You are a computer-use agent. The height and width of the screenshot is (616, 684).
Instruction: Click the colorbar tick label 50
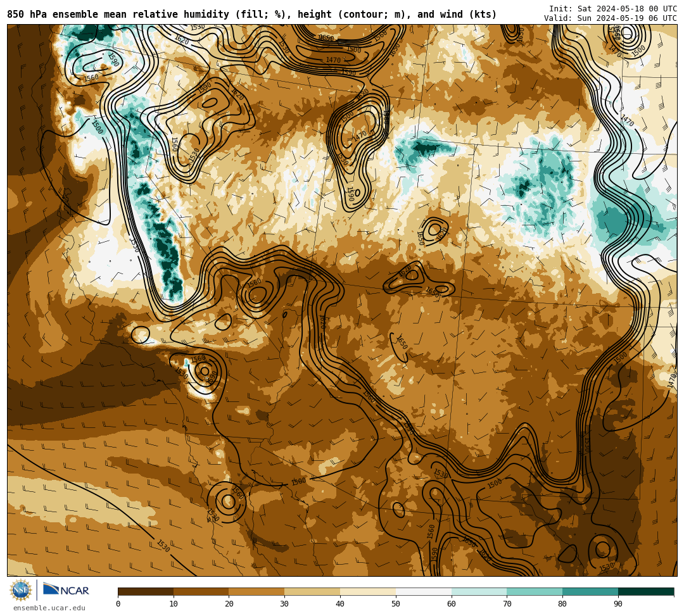396,604
